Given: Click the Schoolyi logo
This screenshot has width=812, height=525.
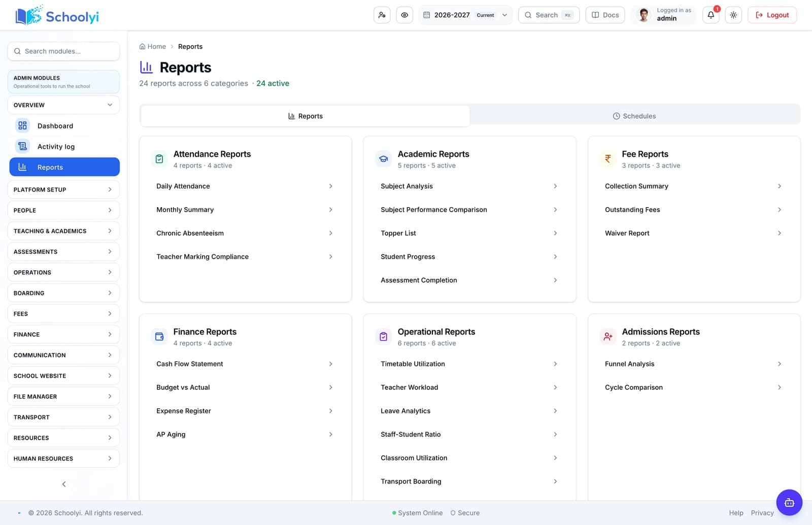Looking at the screenshot, I should coord(57,15).
